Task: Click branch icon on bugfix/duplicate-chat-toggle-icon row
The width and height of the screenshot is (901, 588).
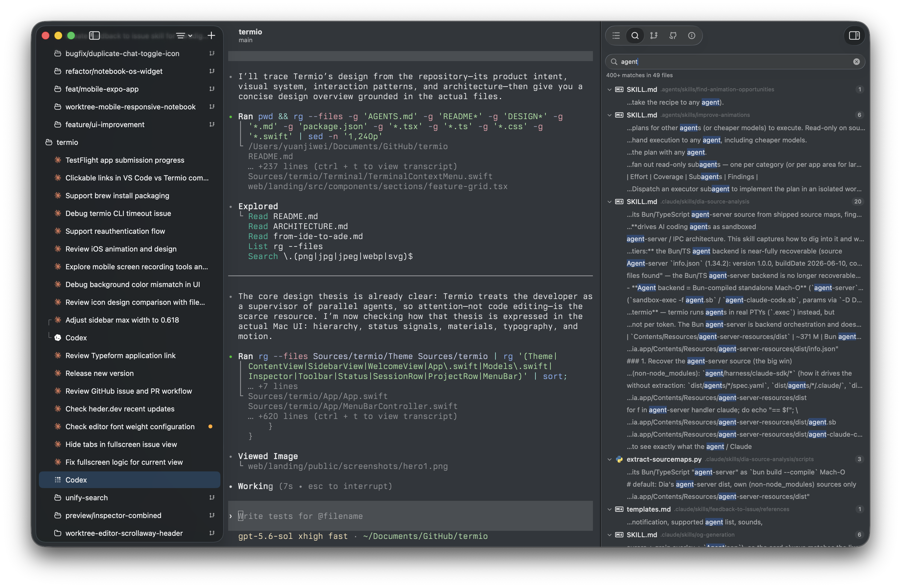Action: pos(212,53)
